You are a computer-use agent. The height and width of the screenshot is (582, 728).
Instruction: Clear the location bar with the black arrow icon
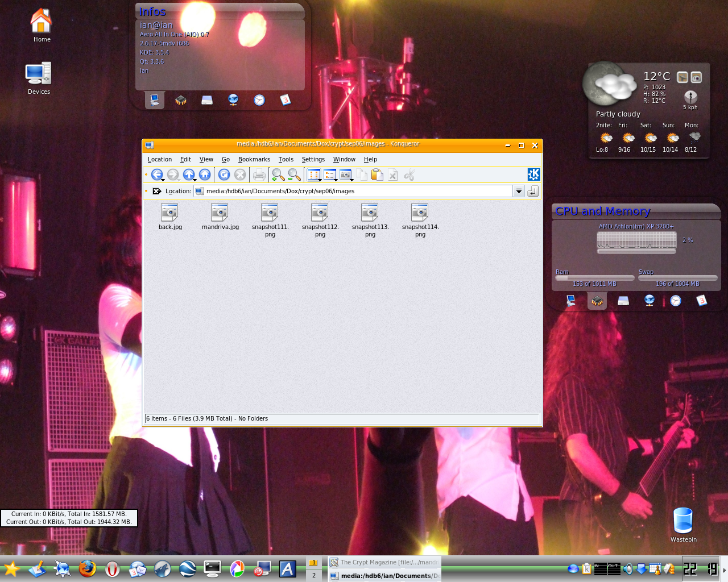[157, 191]
